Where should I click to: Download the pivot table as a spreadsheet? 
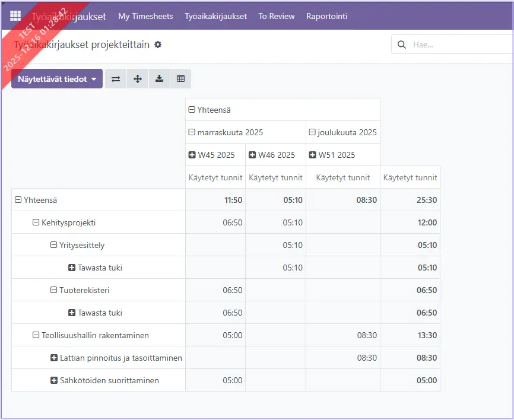click(x=159, y=79)
